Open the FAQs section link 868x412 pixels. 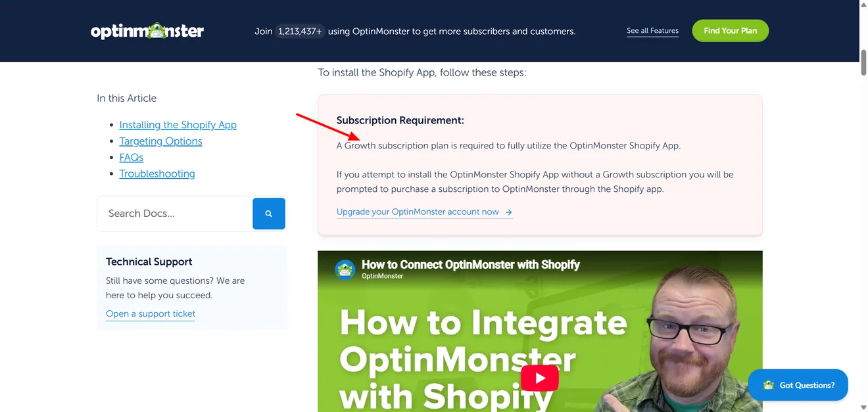coord(131,158)
